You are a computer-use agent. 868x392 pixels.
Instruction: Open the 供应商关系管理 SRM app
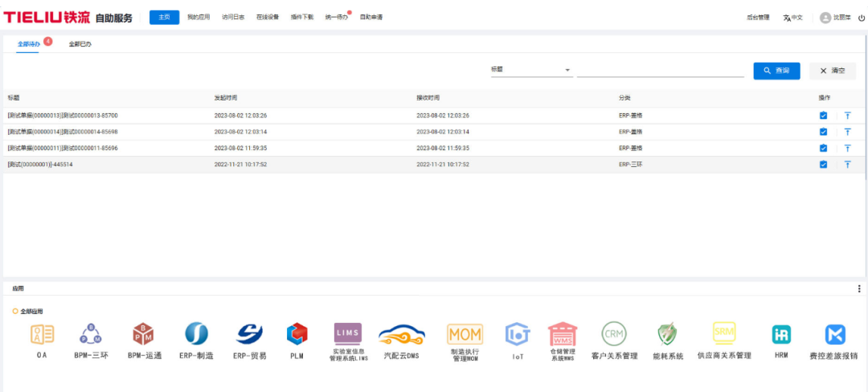point(724,333)
